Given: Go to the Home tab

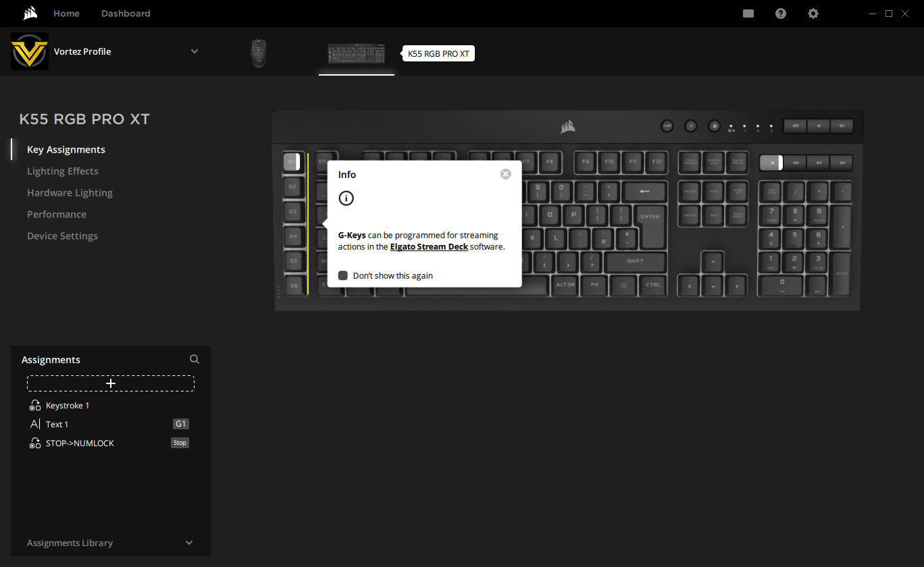Looking at the screenshot, I should (x=66, y=13).
